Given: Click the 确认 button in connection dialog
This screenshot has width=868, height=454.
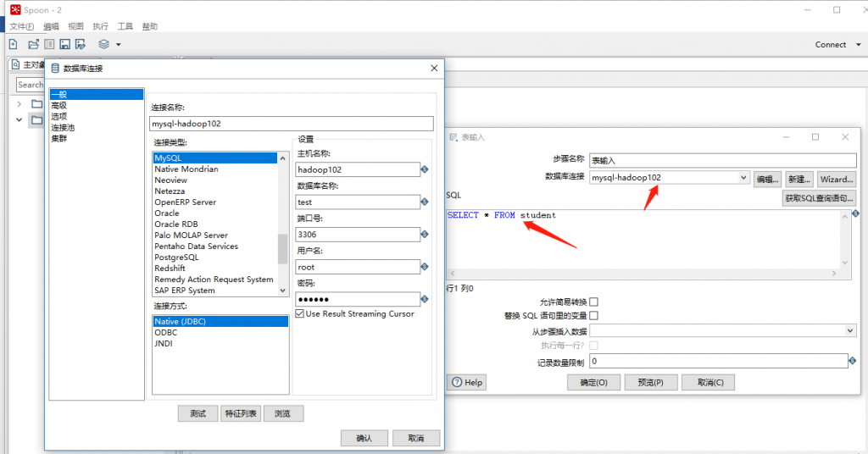Looking at the screenshot, I should coord(364,438).
